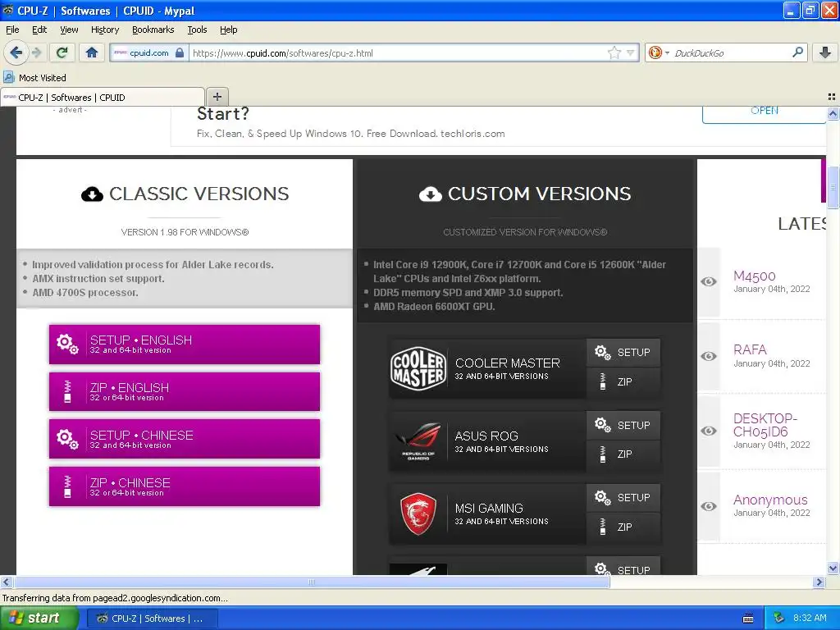Open the DESKTOP-CH05ID6 validation link
The height and width of the screenshot is (630, 840).
[x=765, y=425]
